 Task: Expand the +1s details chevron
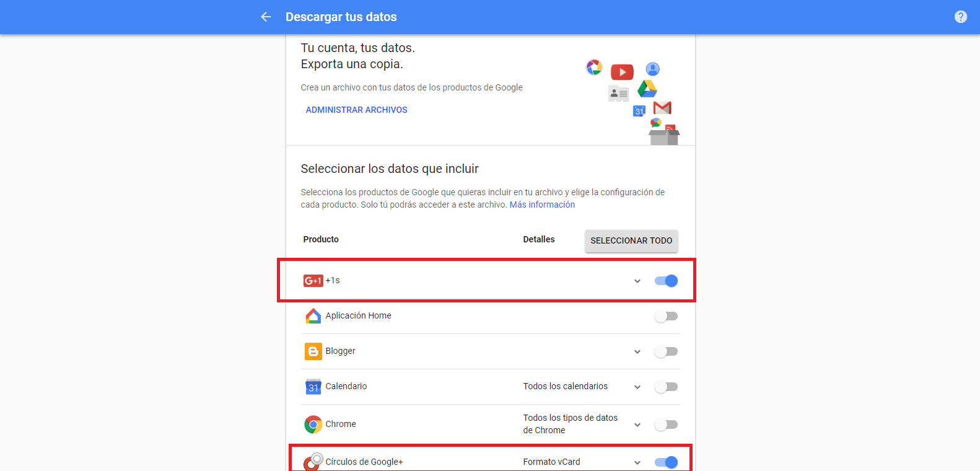637,281
